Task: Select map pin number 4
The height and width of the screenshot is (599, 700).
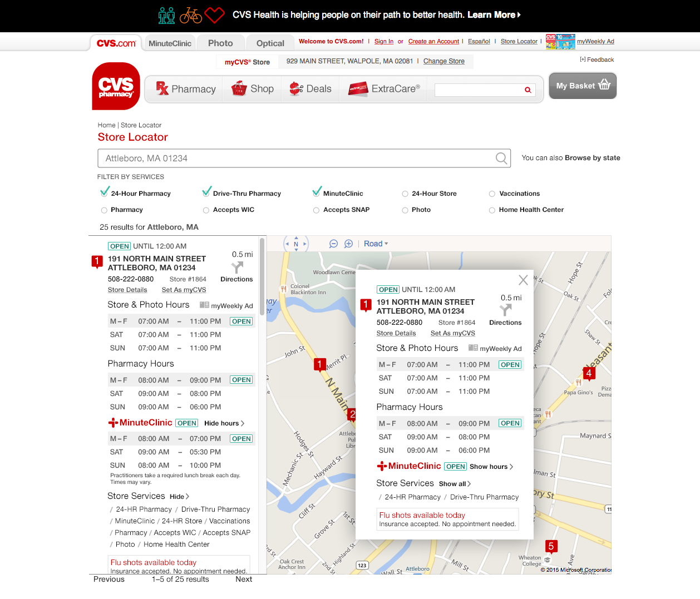Action: tap(589, 373)
